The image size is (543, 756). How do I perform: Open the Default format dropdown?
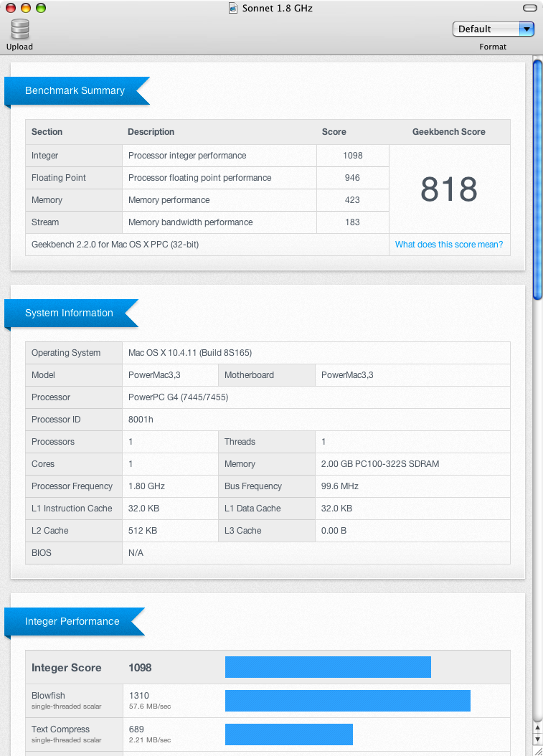(x=493, y=29)
